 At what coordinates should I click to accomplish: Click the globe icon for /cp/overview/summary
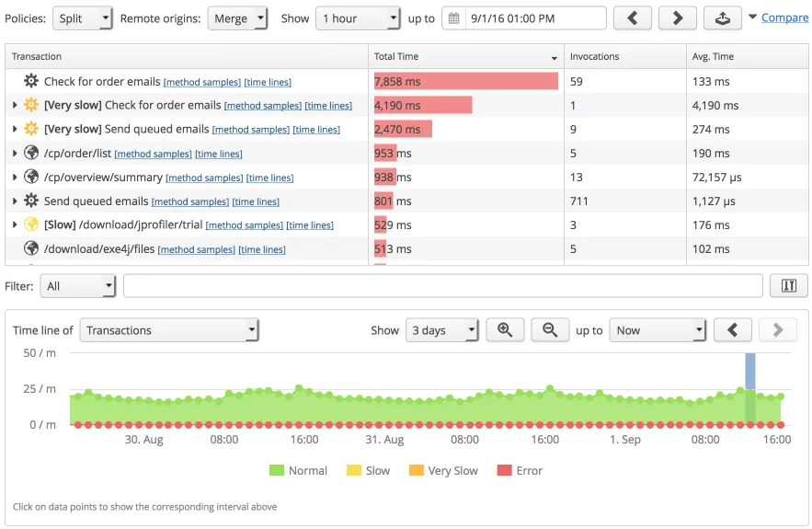31,177
